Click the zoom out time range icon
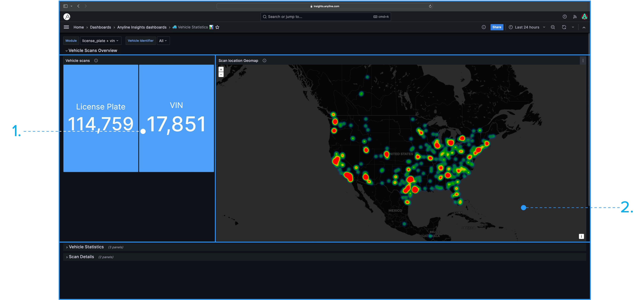This screenshot has width=644, height=300. tap(553, 27)
